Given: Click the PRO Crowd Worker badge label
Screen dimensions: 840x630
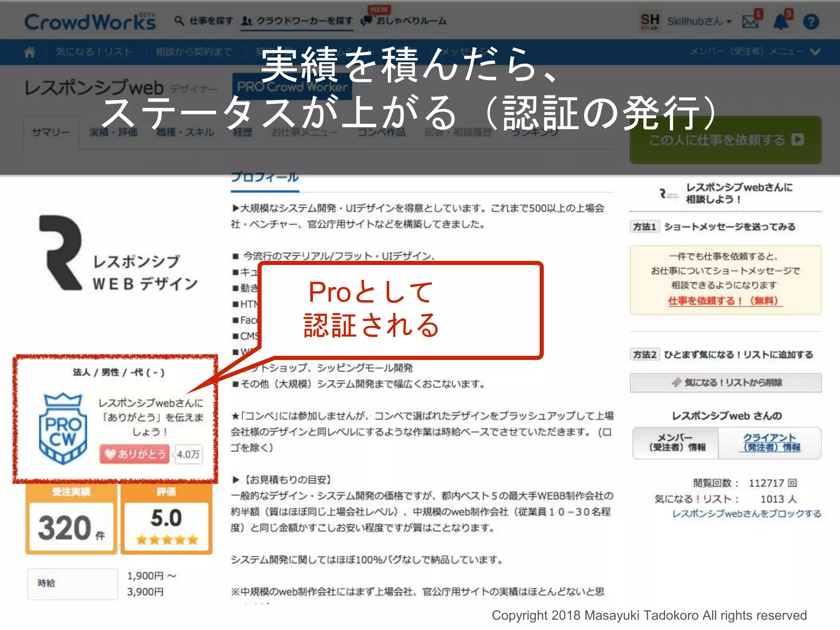Looking at the screenshot, I should (x=292, y=87).
